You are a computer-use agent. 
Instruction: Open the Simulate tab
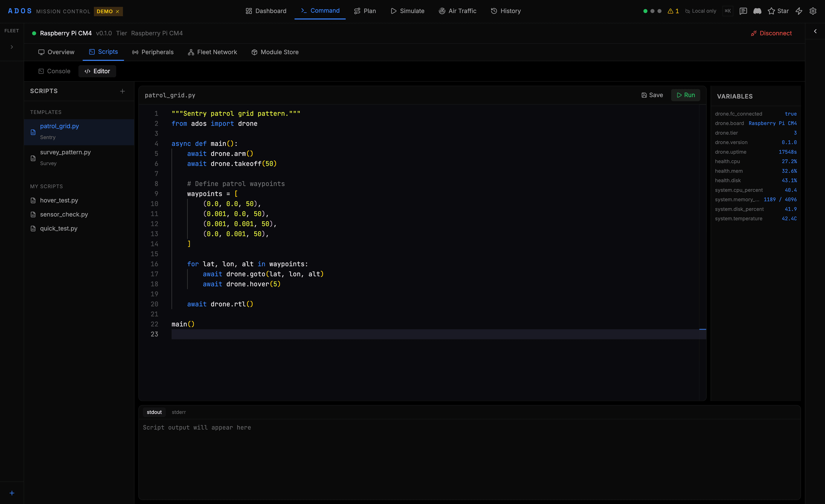(408, 11)
